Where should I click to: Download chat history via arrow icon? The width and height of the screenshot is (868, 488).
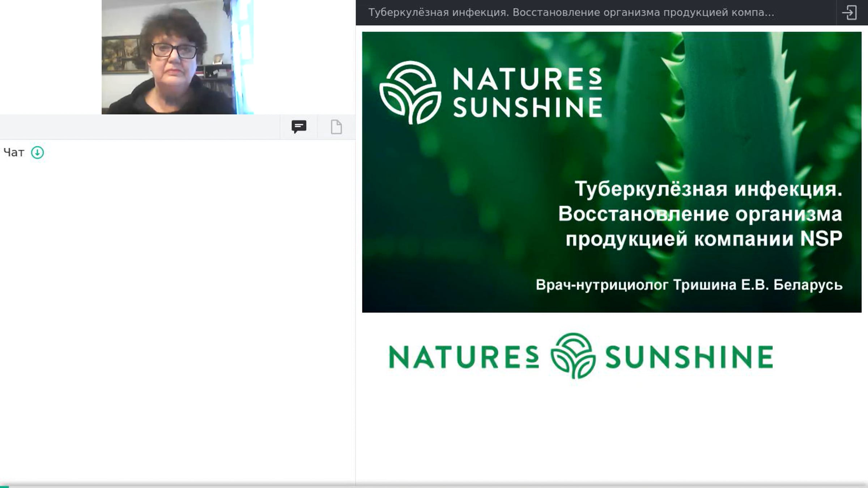point(38,153)
